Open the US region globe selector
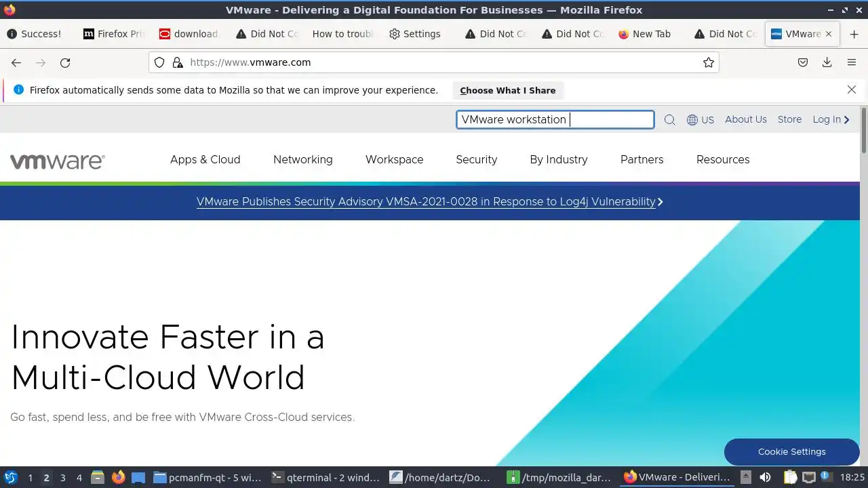The image size is (868, 488). click(701, 120)
